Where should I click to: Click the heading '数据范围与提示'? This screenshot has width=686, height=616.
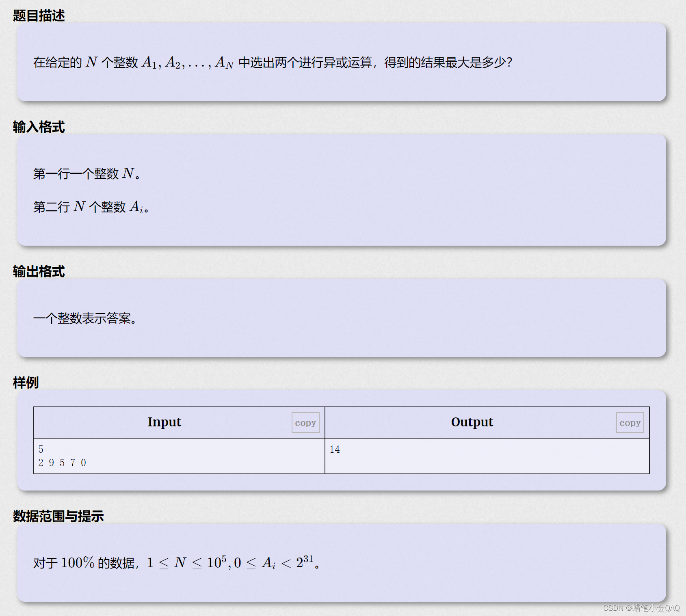coord(58,516)
